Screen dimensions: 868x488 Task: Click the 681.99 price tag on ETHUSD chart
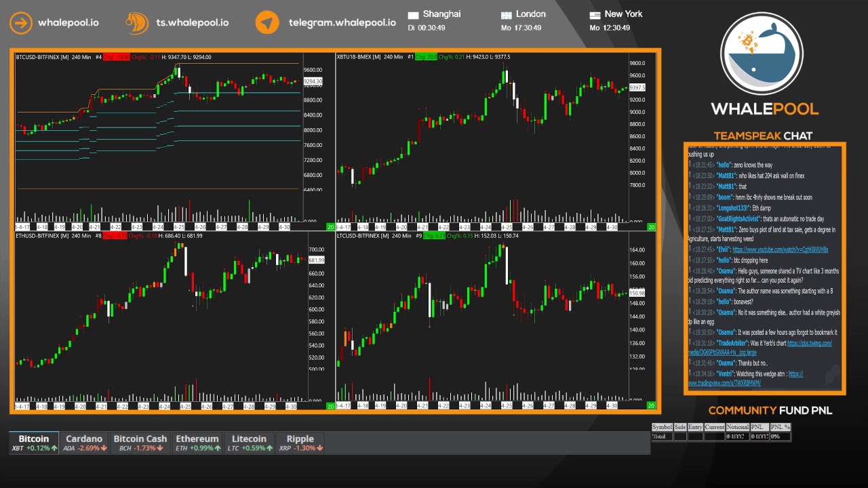[317, 260]
